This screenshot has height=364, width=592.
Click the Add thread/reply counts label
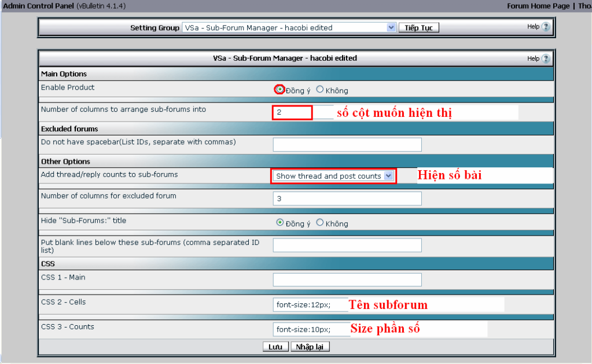[x=109, y=174]
